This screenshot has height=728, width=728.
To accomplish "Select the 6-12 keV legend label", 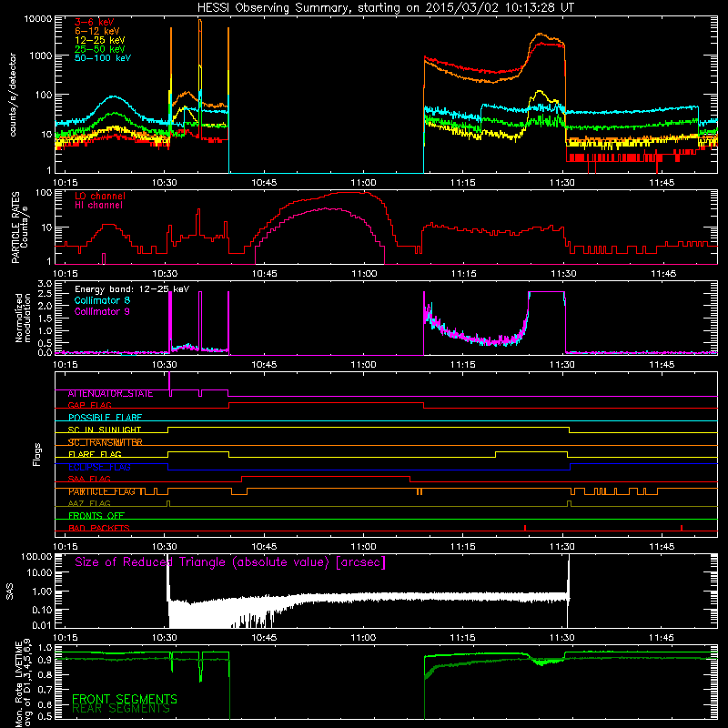I will pos(97,31).
